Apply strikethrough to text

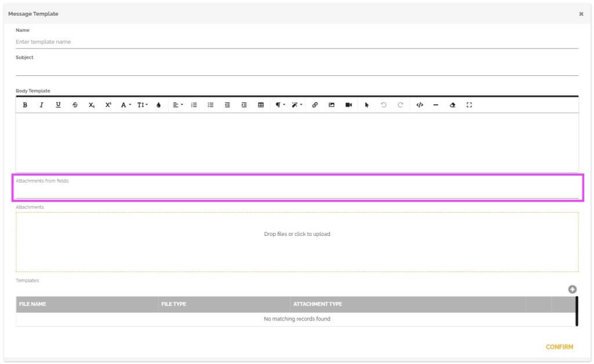75,105
